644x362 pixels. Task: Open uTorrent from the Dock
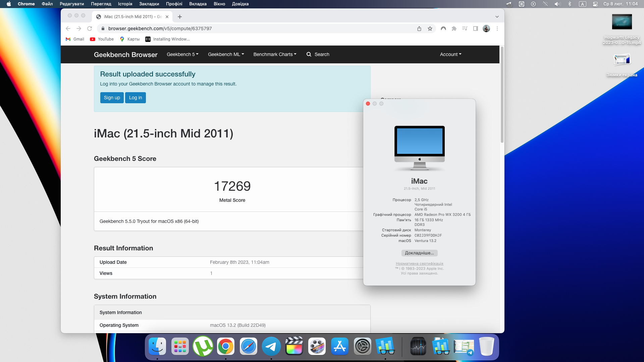click(x=203, y=346)
